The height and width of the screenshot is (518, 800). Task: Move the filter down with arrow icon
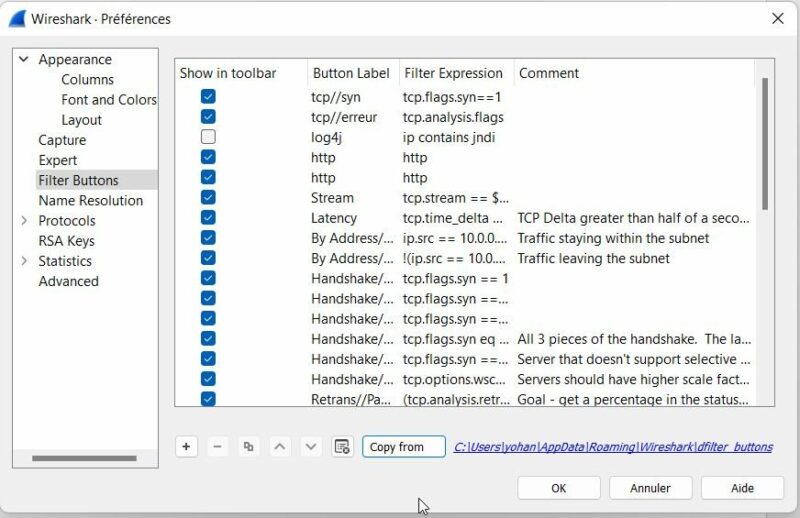point(311,447)
